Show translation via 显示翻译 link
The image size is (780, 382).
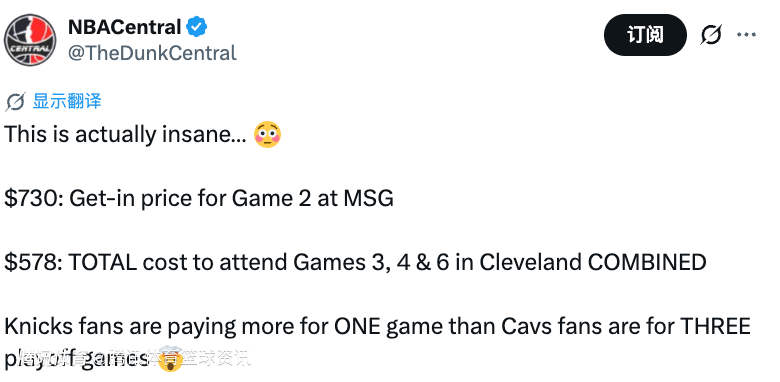67,101
